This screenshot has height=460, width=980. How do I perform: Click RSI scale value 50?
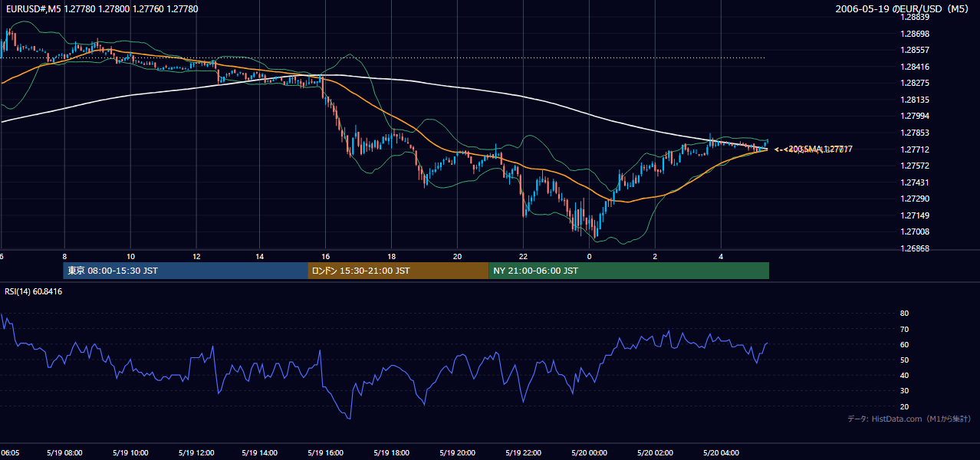904,360
